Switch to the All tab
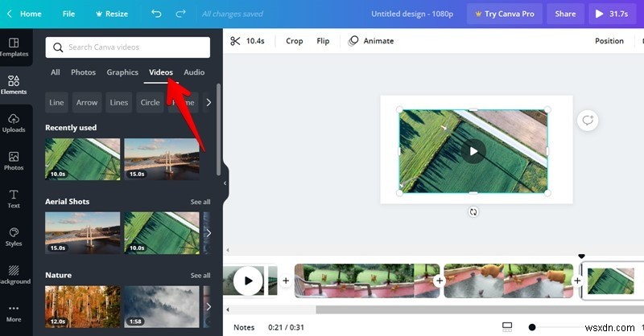 click(55, 72)
